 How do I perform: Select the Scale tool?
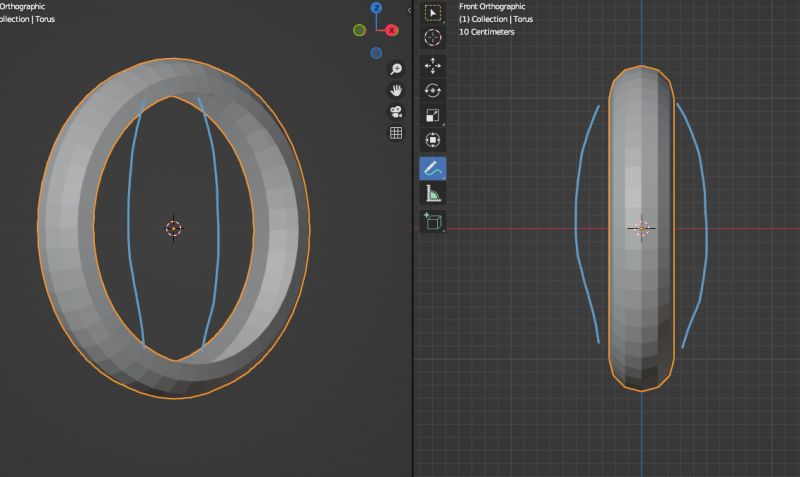[433, 115]
